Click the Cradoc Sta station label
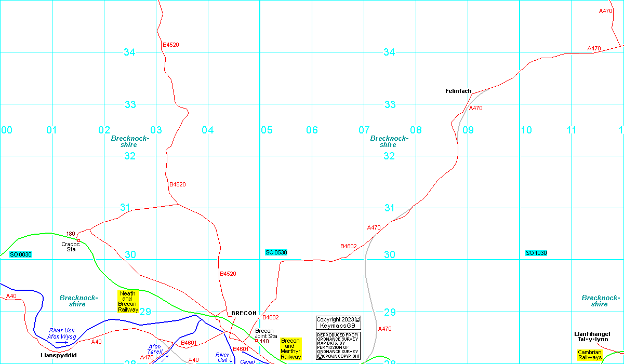This screenshot has height=364, width=624. coord(71,247)
